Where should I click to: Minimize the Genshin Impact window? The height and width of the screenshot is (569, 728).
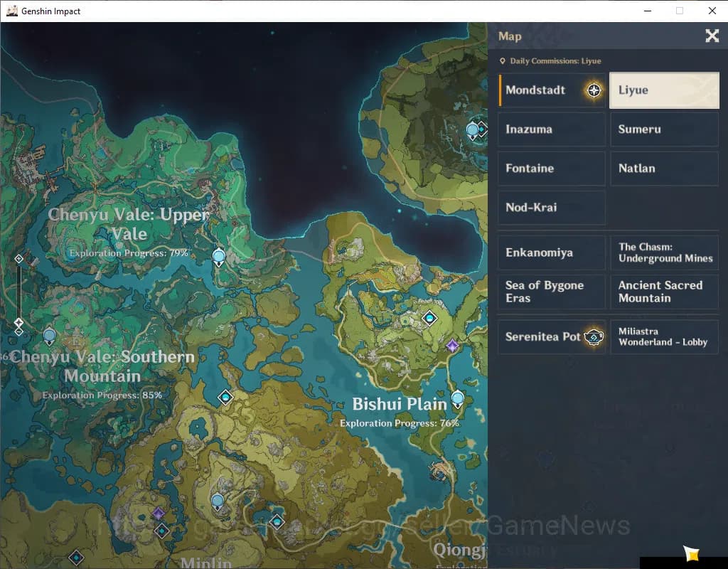click(648, 11)
